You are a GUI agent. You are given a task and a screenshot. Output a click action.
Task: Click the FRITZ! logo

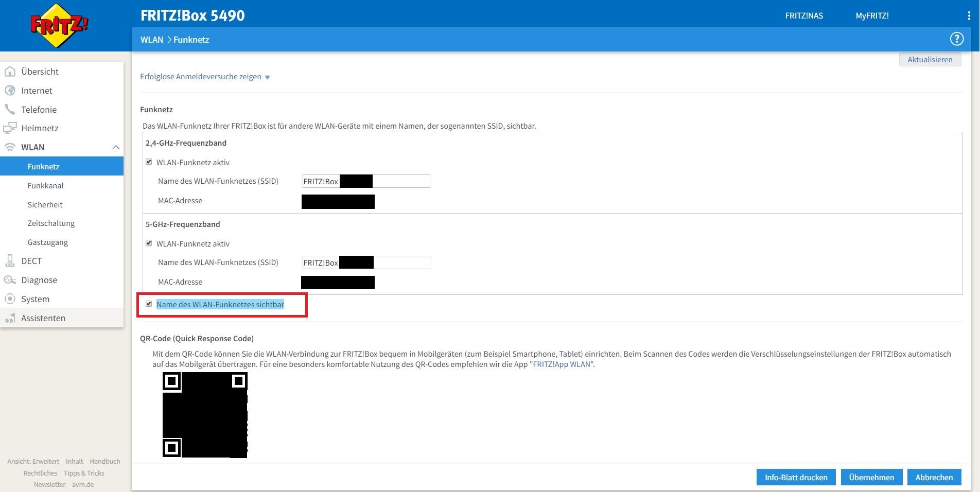coord(59,26)
